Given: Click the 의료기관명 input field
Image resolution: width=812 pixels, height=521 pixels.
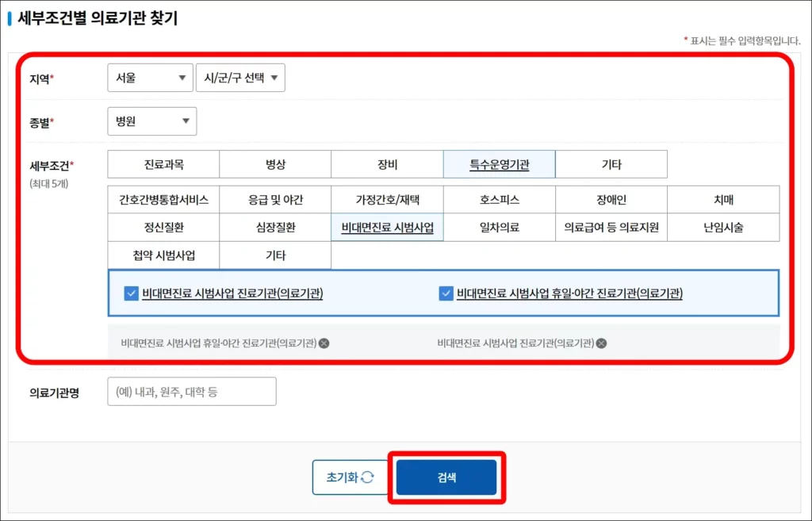Looking at the screenshot, I should click(192, 392).
